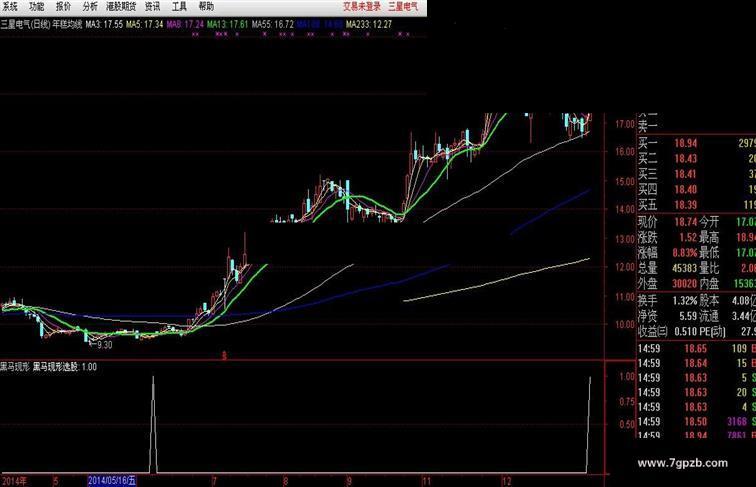Screen dimensions: 756x487
Task: Click the 10.00 price axis label
Action: click(x=625, y=324)
